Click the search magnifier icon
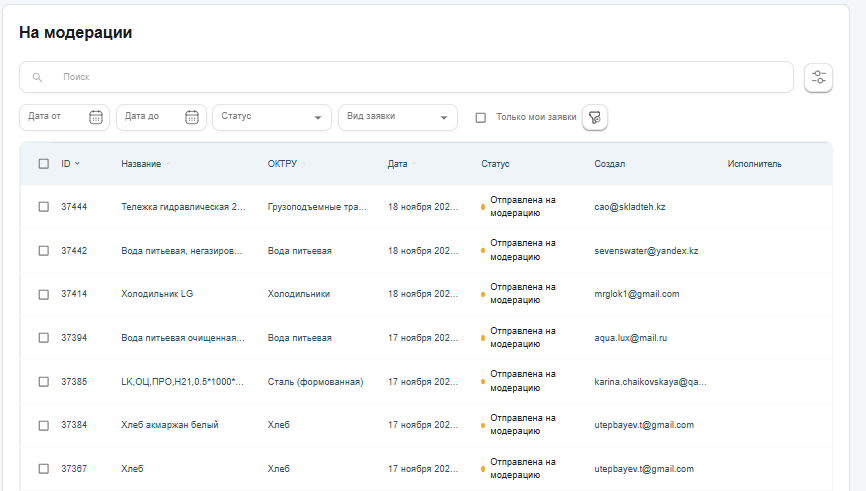This screenshot has width=866, height=491. [38, 77]
